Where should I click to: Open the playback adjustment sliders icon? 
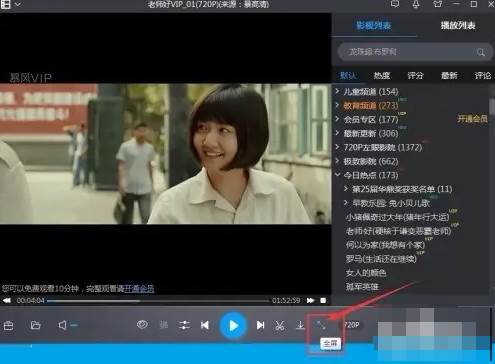tap(184, 325)
